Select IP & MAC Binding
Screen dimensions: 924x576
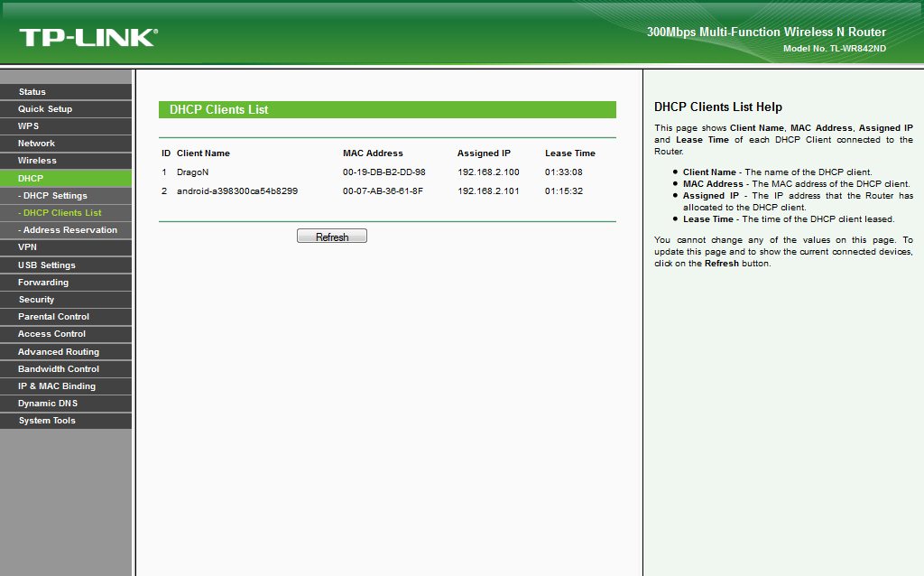tap(65, 386)
